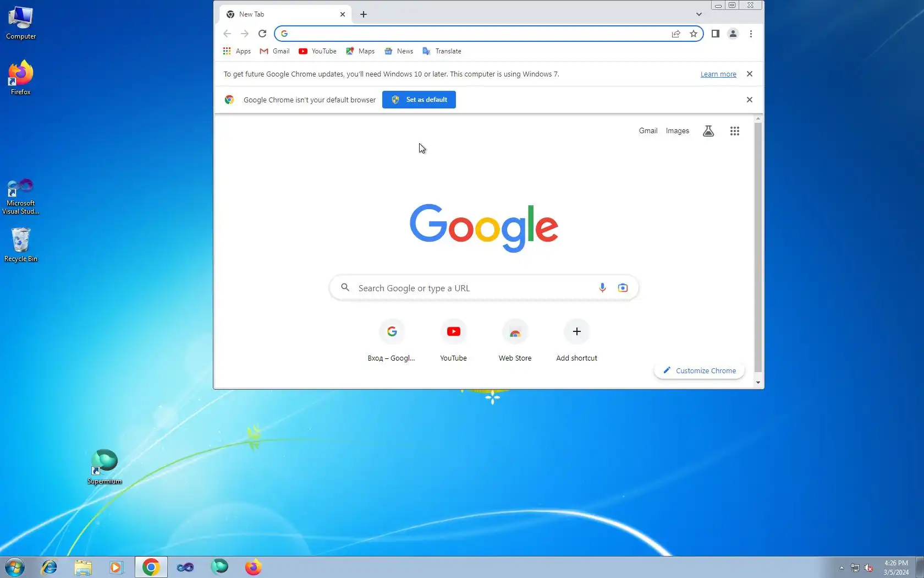Launch Internet Explorer from taskbar
This screenshot has height=578, width=924.
pyautogui.click(x=50, y=567)
